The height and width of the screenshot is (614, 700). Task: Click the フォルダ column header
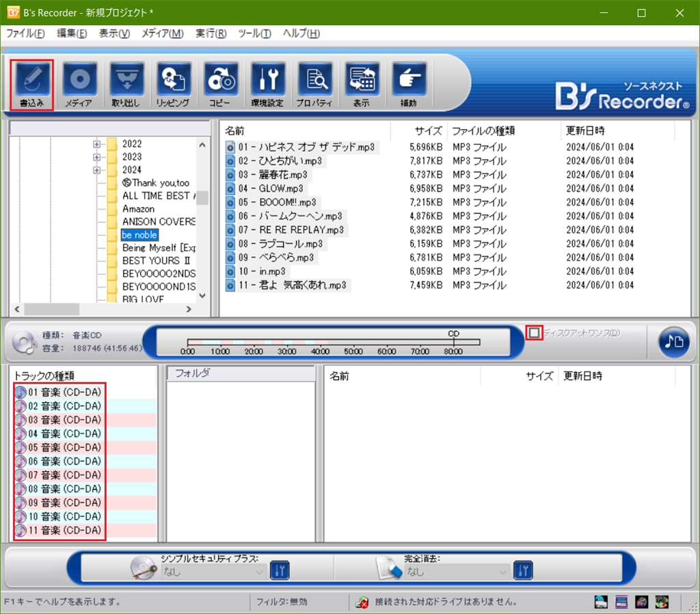(241, 373)
